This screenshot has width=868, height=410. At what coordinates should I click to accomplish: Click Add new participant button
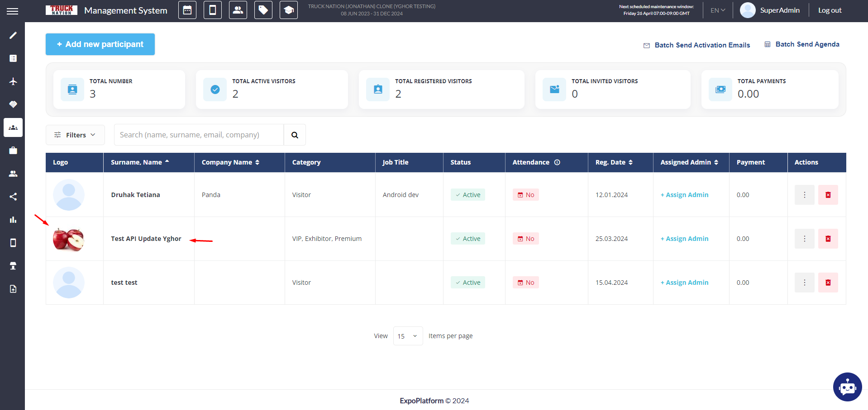pos(100,44)
